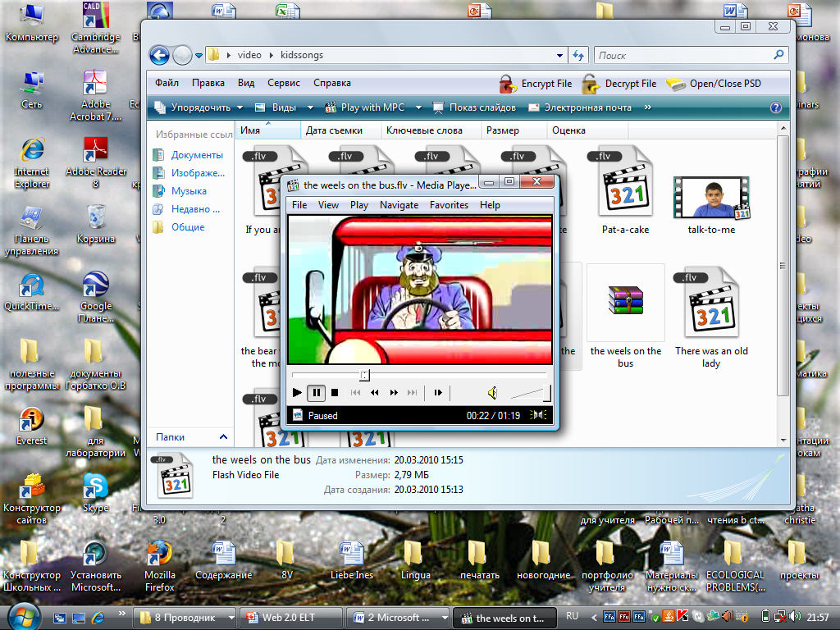Select There was an old lady file
This screenshot has width=840, height=630.
point(711,317)
